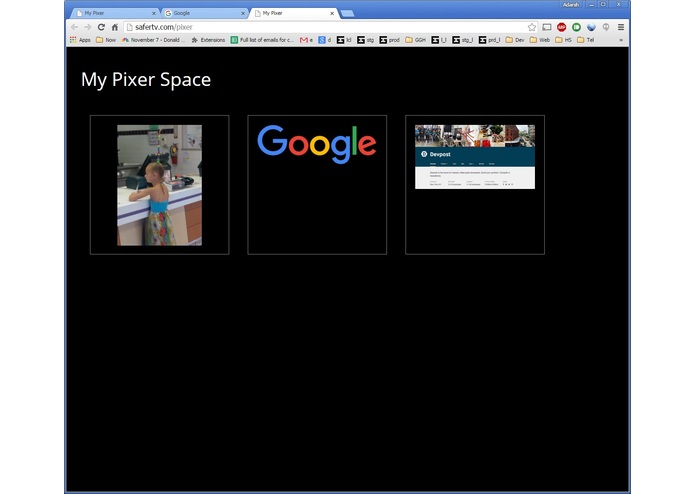This screenshot has height=494, width=695.
Task: Open the Chrome hamburger menu
Action: coord(621,27)
